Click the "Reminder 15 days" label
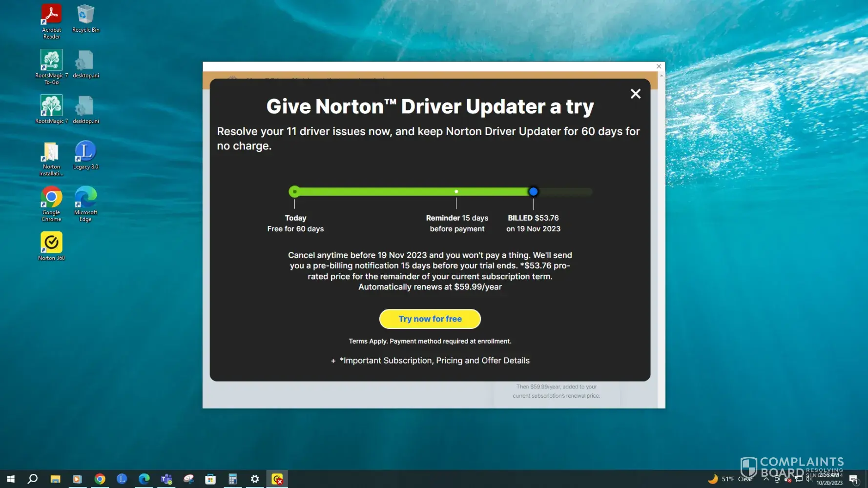Viewport: 868px width, 488px height. pyautogui.click(x=457, y=218)
